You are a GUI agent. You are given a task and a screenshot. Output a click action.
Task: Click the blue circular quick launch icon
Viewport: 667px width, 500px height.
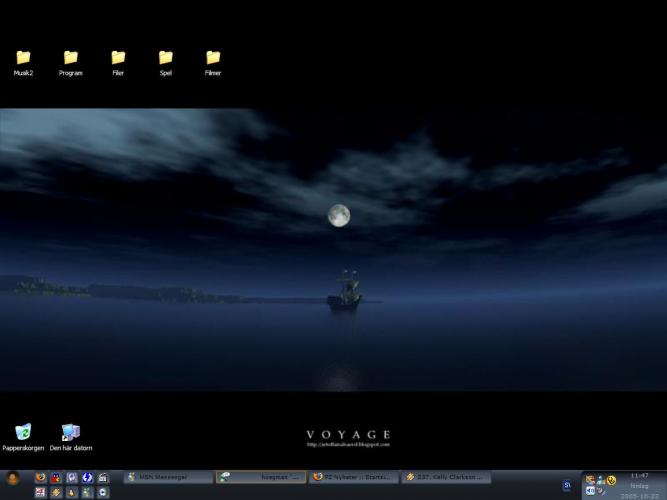point(103,492)
